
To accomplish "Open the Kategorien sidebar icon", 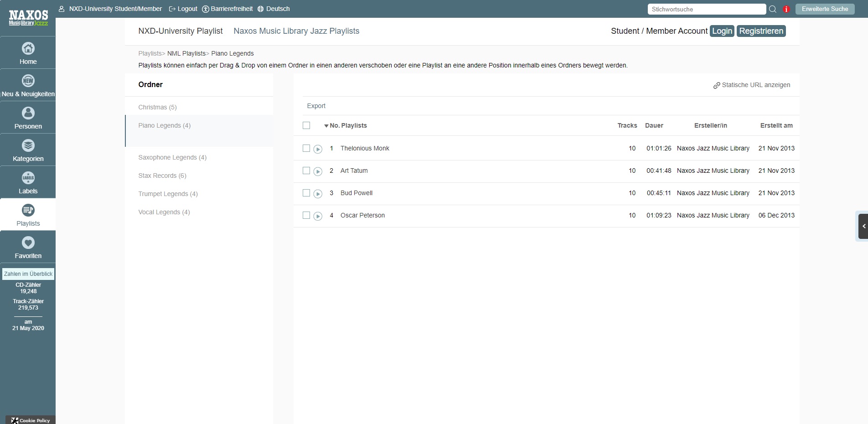I will (28, 146).
